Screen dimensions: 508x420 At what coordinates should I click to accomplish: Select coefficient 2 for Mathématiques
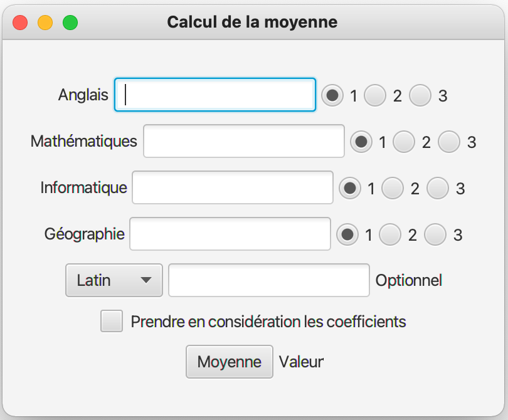pyautogui.click(x=405, y=142)
